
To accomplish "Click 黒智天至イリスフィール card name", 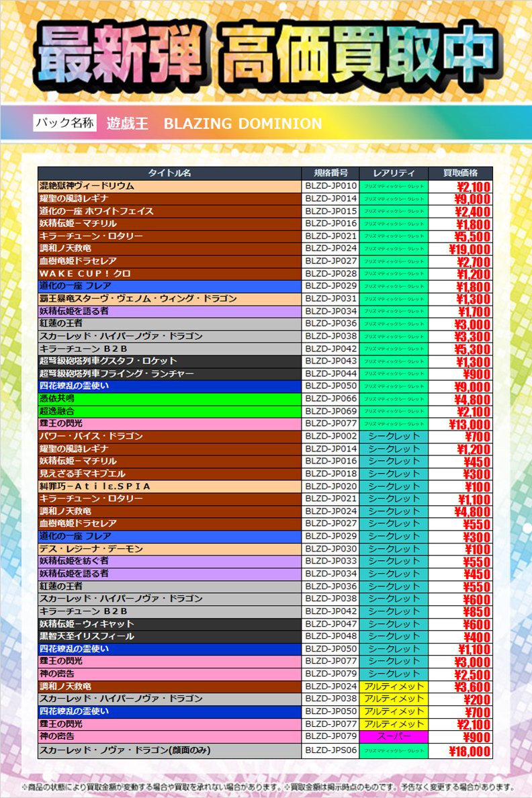I will click(87, 636).
